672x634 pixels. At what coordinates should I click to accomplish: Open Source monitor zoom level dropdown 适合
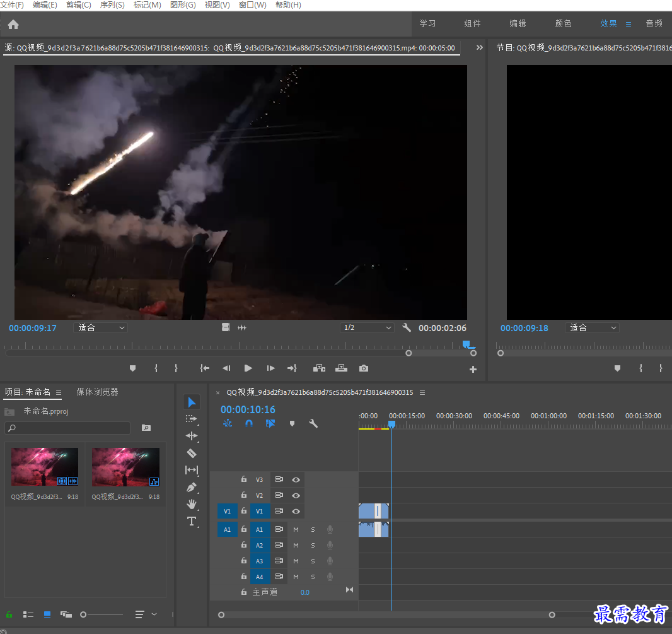(x=101, y=327)
